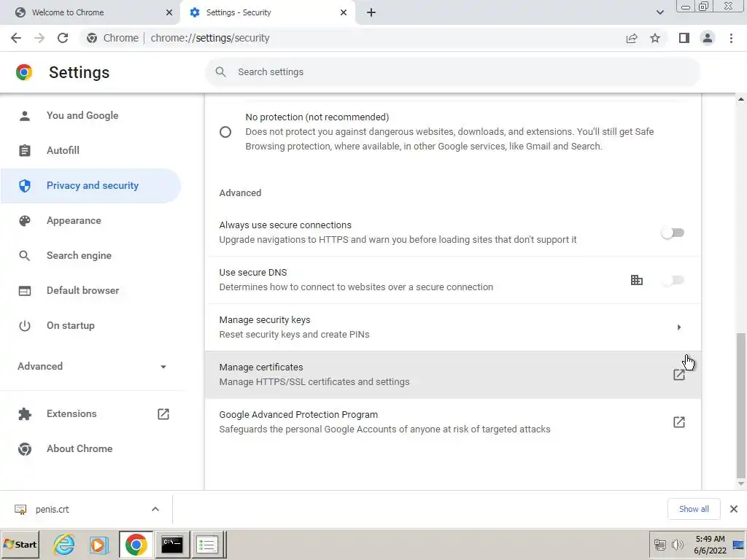Click the Chrome logo beside Settings title
The width and height of the screenshot is (747, 560).
point(24,72)
